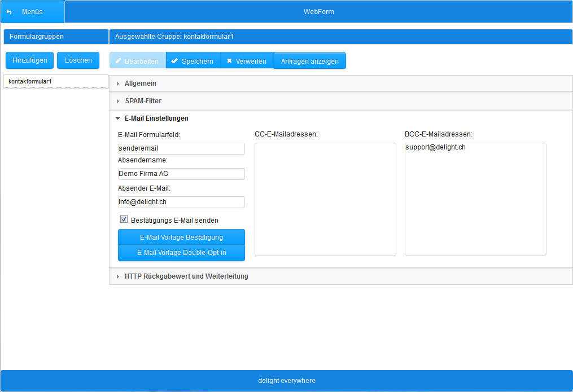This screenshot has width=573, height=392.
Task: Click the Absendername text field
Action: pos(181,174)
